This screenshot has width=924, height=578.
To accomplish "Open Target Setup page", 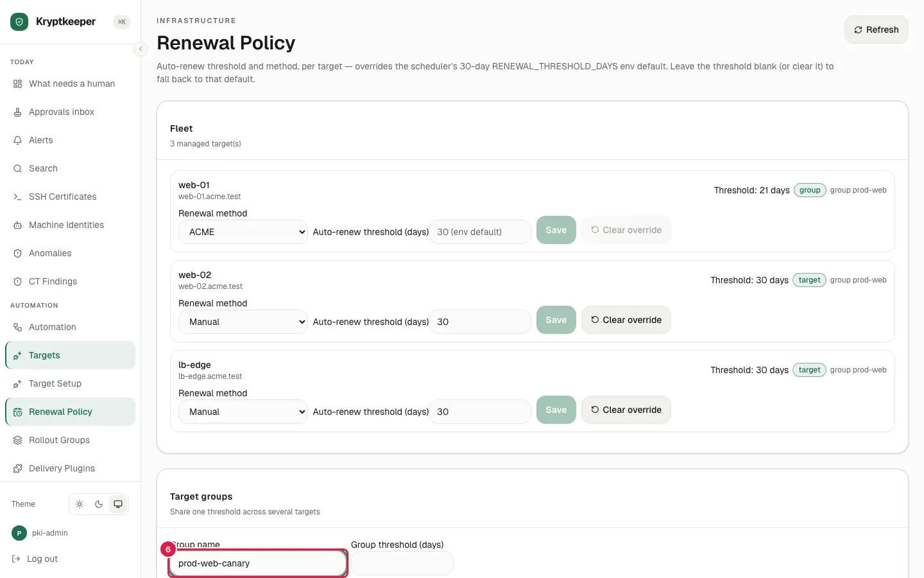I will 71,383.
